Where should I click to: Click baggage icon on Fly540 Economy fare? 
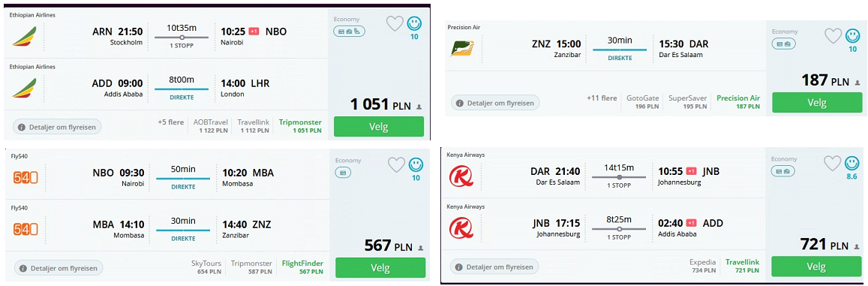tap(343, 173)
